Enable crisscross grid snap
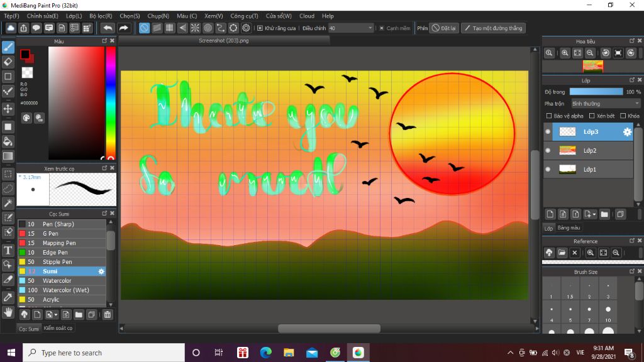 (170, 28)
